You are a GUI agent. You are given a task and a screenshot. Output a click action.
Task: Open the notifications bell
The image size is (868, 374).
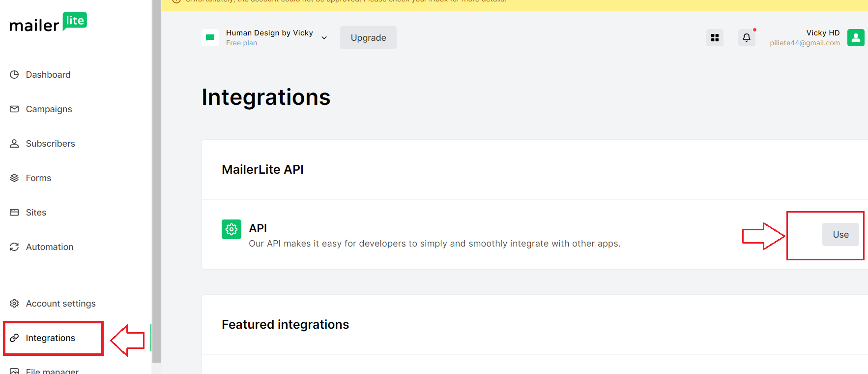747,37
